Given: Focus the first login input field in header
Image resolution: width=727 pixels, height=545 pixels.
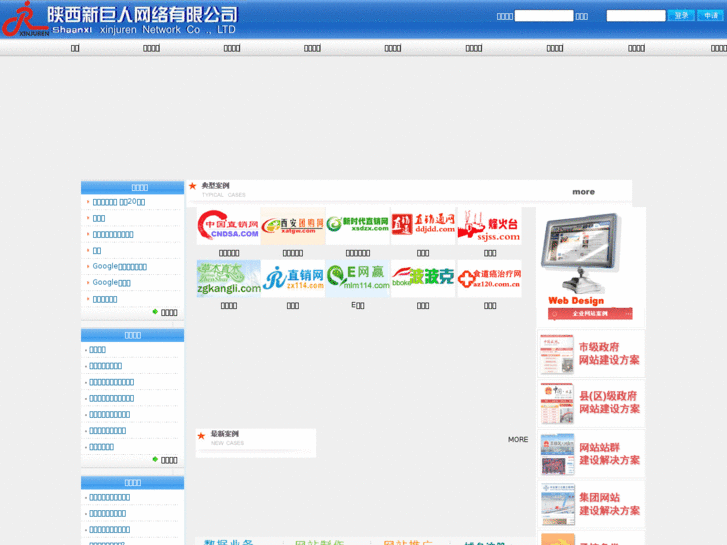Looking at the screenshot, I should 544,16.
